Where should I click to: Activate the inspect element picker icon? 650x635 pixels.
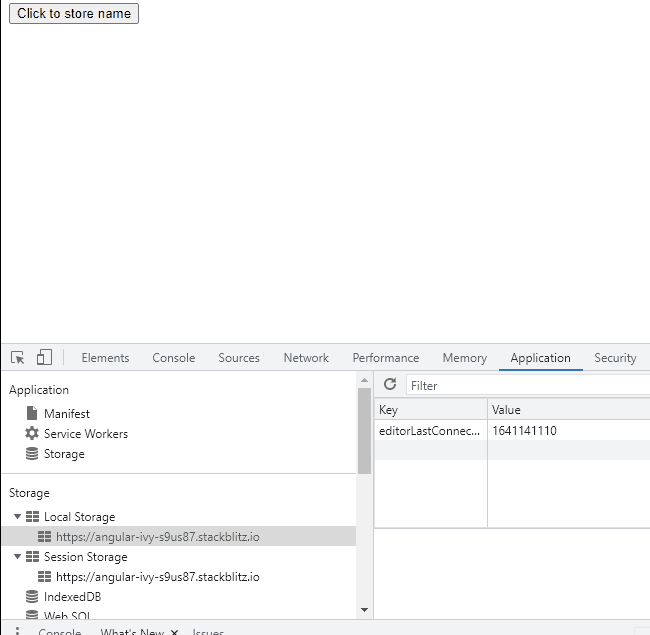[18, 358]
